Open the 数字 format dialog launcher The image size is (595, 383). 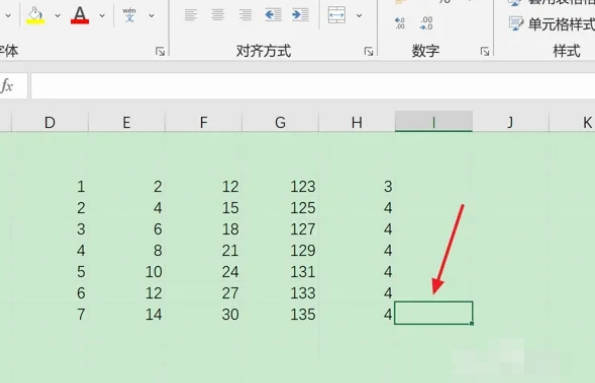click(485, 51)
